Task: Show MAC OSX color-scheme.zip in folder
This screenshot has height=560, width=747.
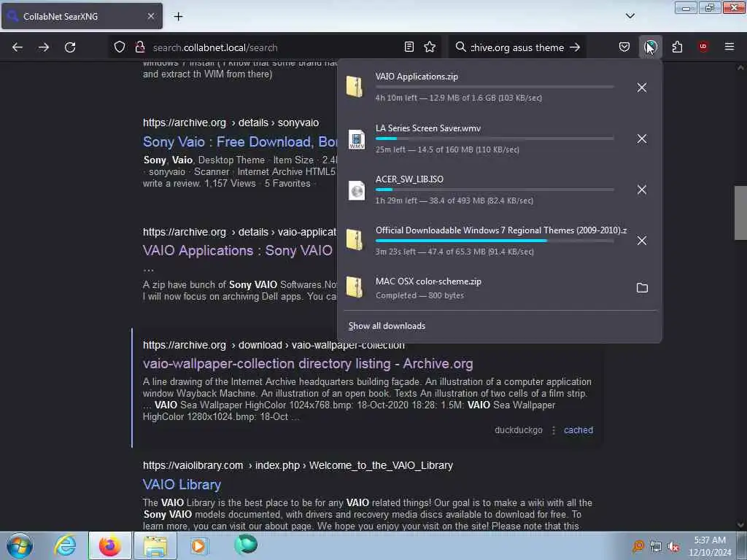Action: [642, 287]
